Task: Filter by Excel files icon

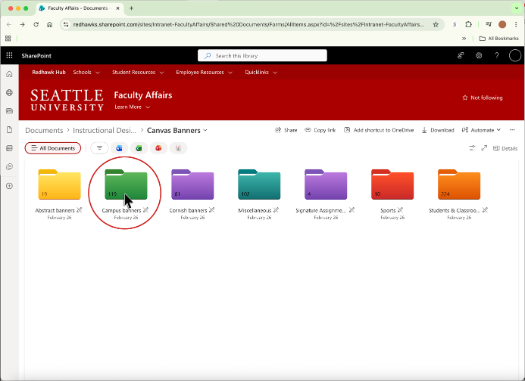Action: point(139,148)
